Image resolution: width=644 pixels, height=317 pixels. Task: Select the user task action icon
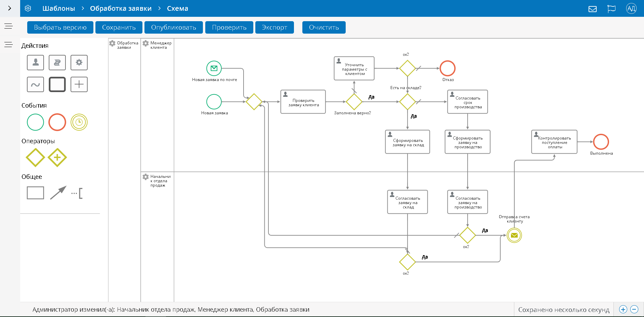coord(35,63)
